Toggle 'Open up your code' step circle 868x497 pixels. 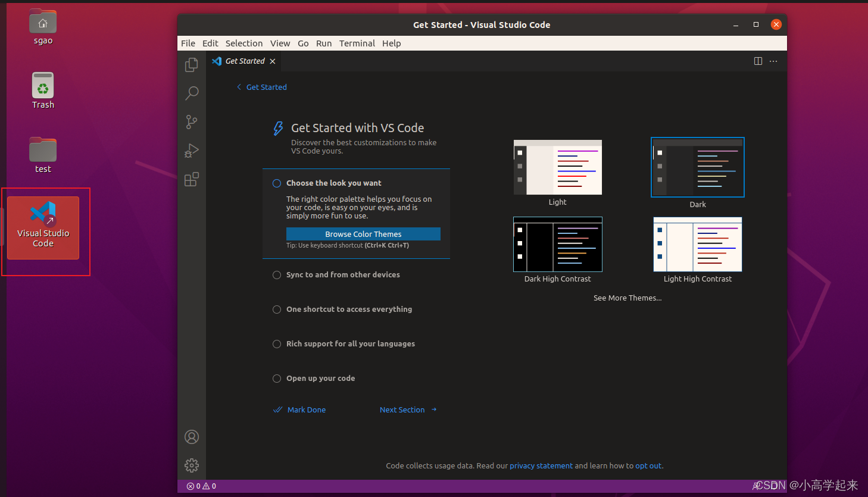click(277, 379)
